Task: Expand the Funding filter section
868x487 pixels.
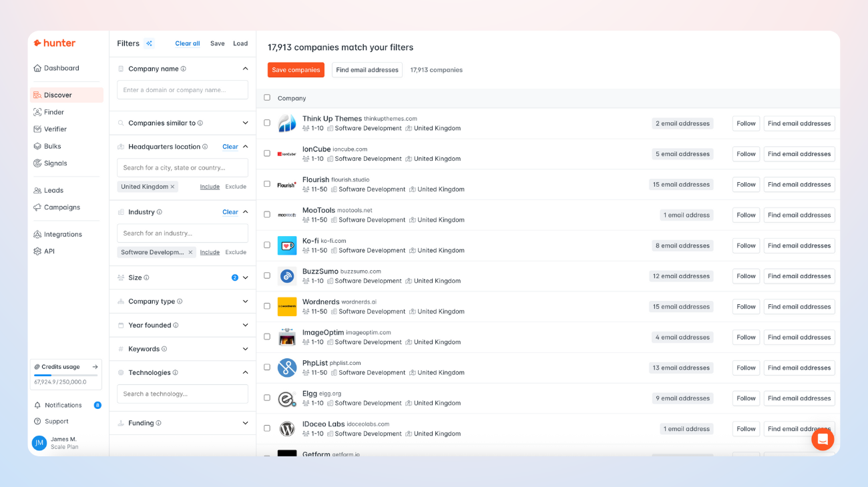Action: click(x=245, y=423)
